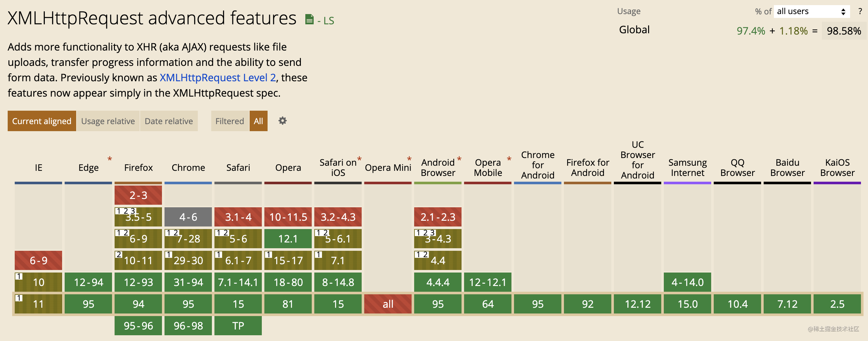This screenshot has width=868, height=341.
Task: Open the XMLHttpRequest Level 2 link
Action: pos(218,77)
